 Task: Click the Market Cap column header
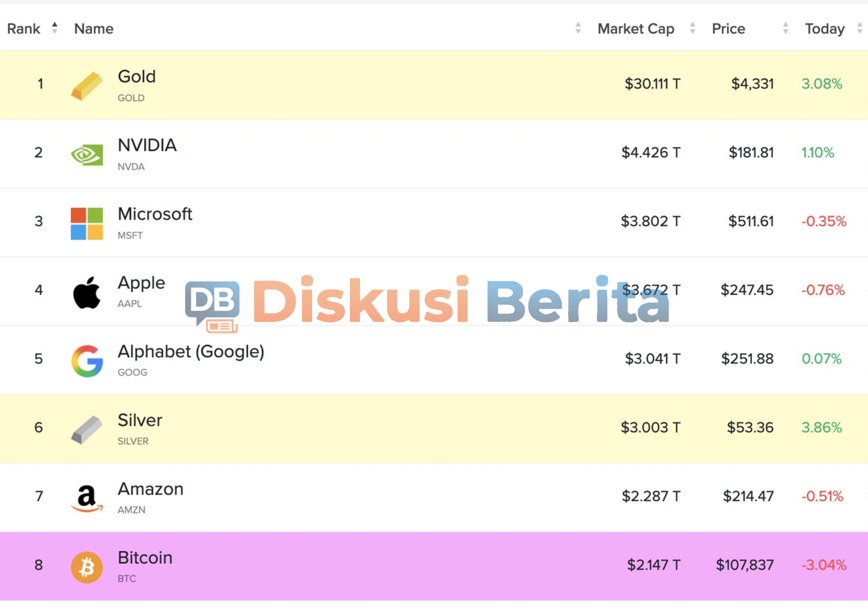pyautogui.click(x=636, y=29)
